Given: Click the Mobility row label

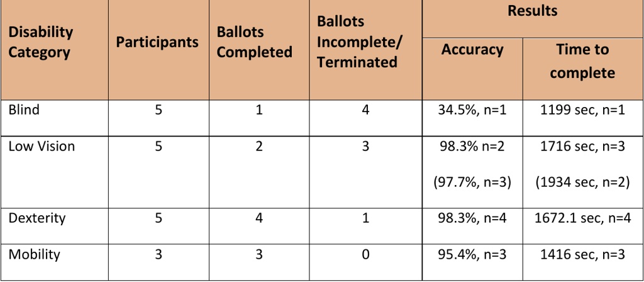Looking at the screenshot, I should [34, 255].
